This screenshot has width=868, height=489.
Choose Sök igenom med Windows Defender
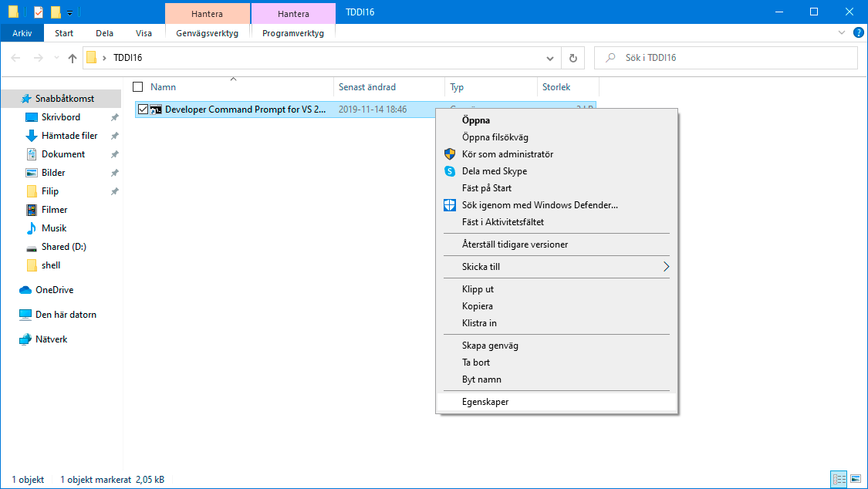click(x=556, y=205)
